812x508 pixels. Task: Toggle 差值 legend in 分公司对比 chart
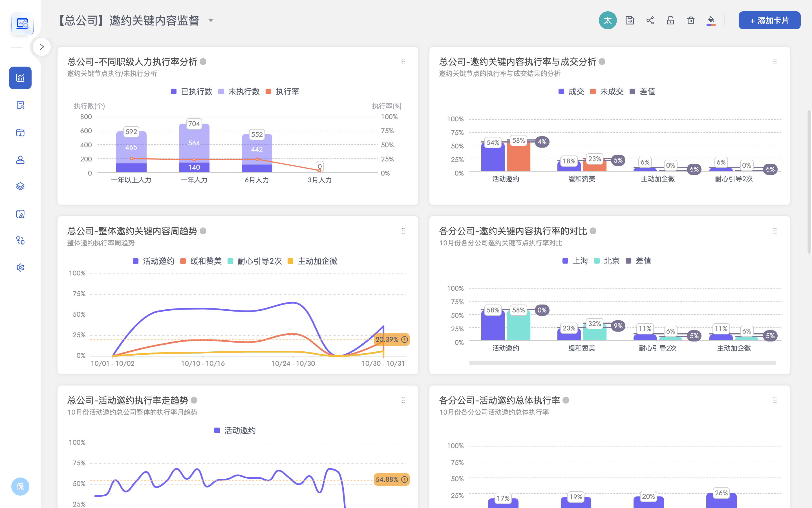pyautogui.click(x=638, y=261)
